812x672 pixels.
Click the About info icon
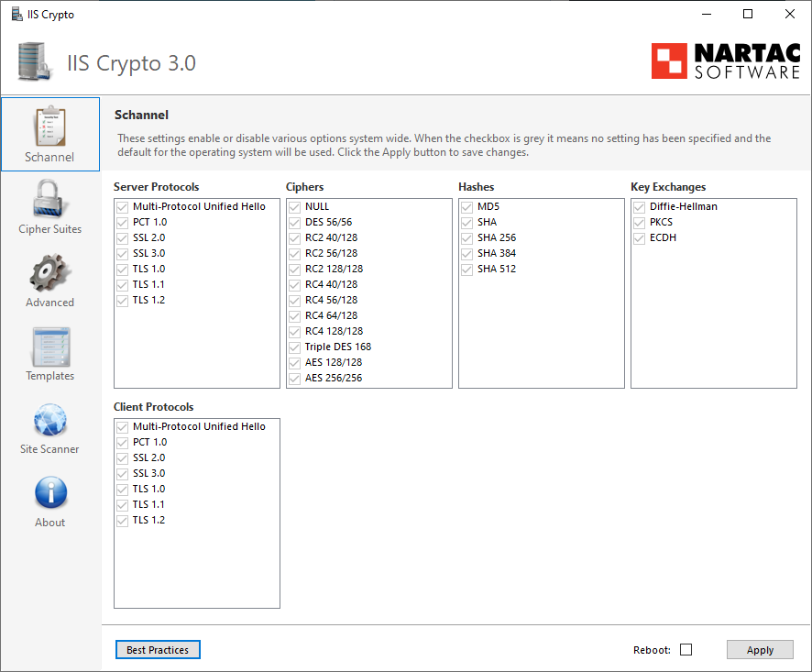pos(49,493)
